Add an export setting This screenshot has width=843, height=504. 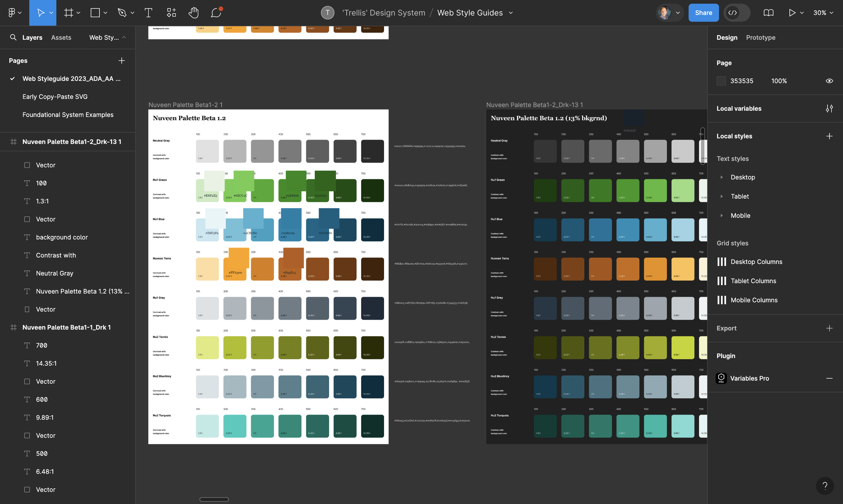(829, 328)
